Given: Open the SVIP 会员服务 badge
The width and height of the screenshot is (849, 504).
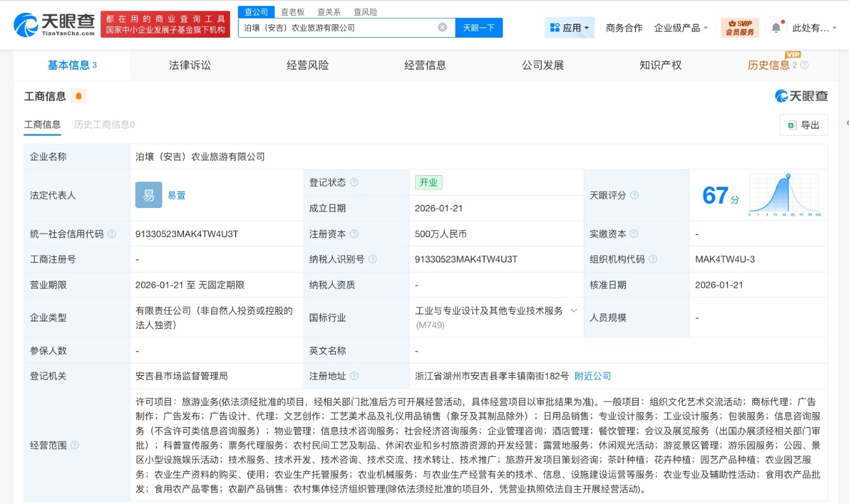Looking at the screenshot, I should [x=740, y=28].
